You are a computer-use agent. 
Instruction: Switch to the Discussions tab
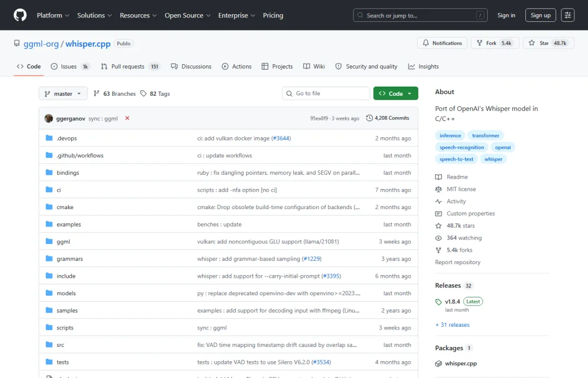(x=191, y=66)
